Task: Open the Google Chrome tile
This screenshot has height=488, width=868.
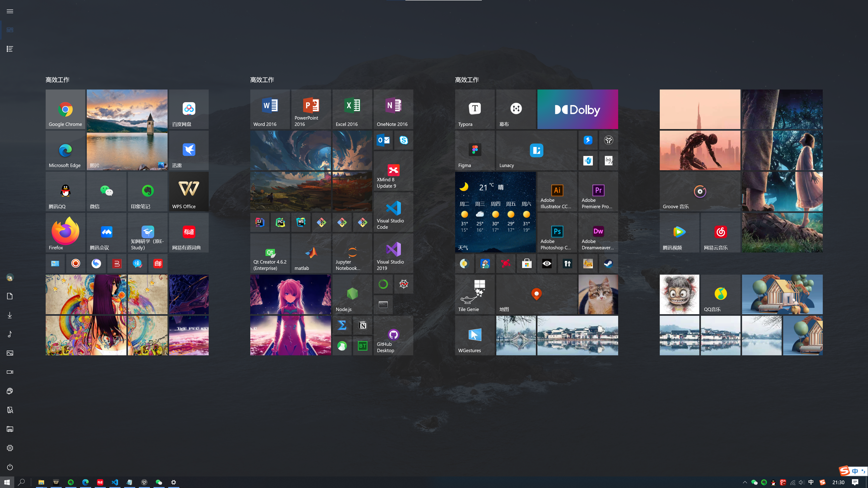Action: click(65, 109)
